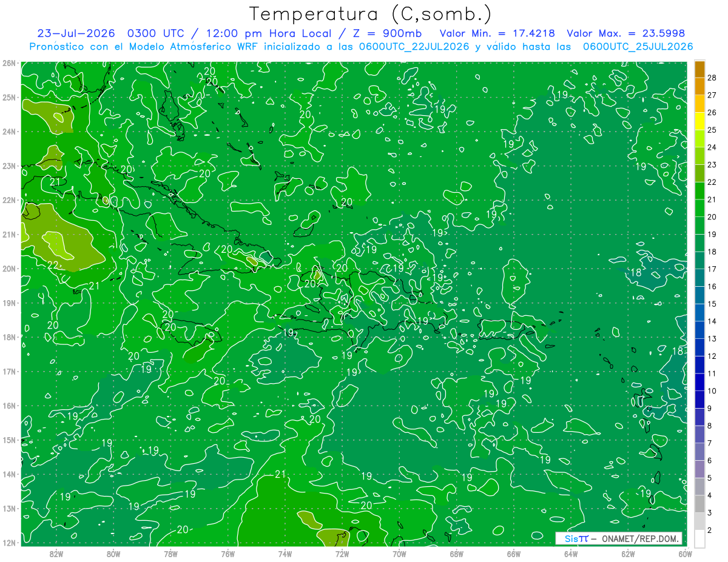Click the '82W' longitude axis label
The width and height of the screenshot is (728, 562).
click(x=56, y=553)
